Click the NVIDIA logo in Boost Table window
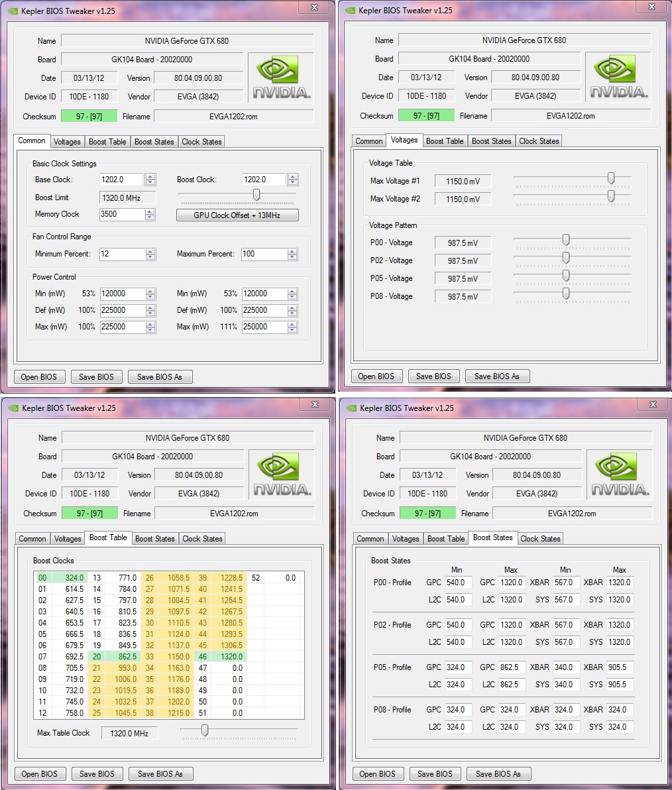This screenshot has width=672, height=790. pyautogui.click(x=282, y=474)
